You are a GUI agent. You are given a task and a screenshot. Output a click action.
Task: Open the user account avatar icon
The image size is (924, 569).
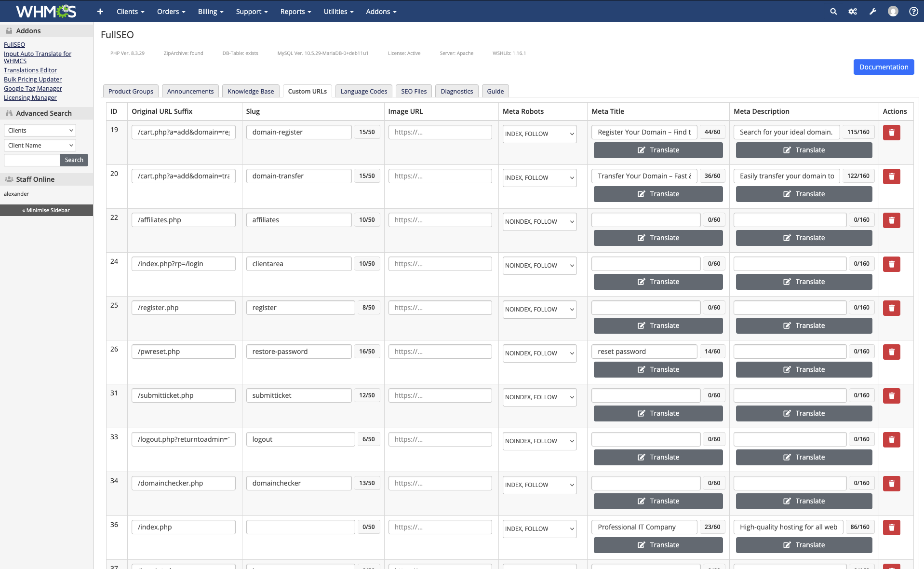pyautogui.click(x=893, y=12)
